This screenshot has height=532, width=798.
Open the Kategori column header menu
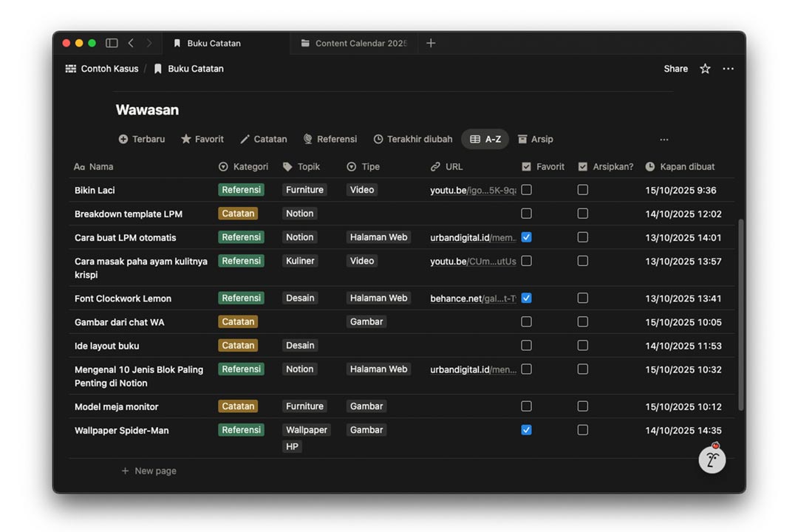coord(244,167)
